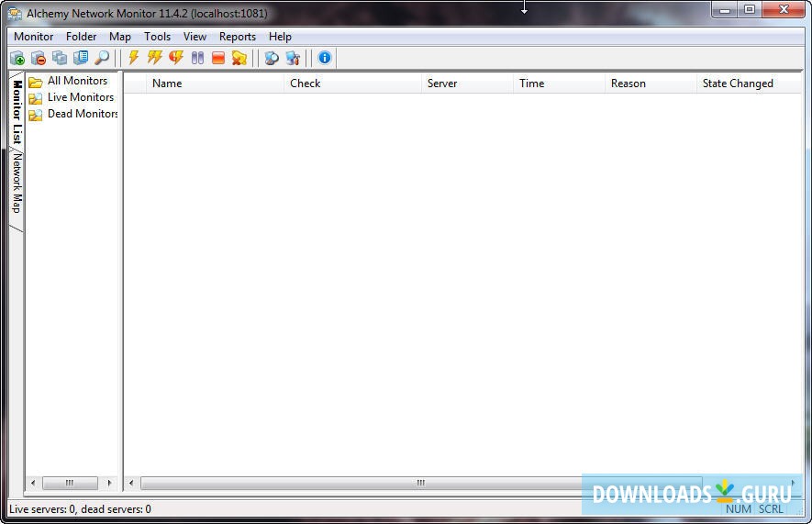Click the single lightning bolt check icon

(134, 58)
